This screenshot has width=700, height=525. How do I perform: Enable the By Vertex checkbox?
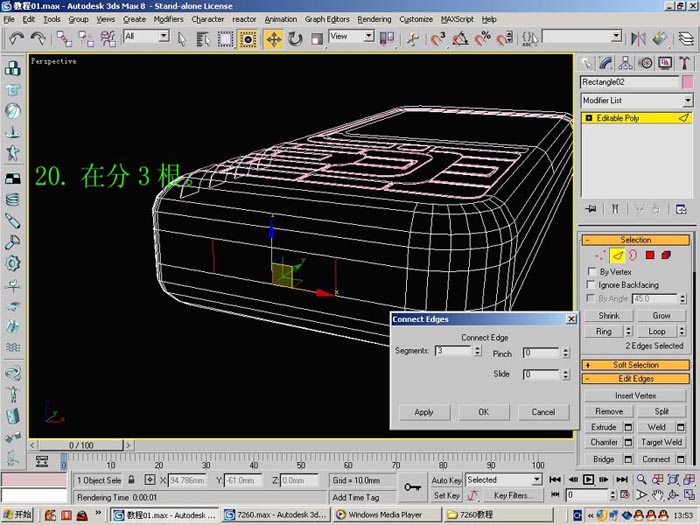pos(591,271)
